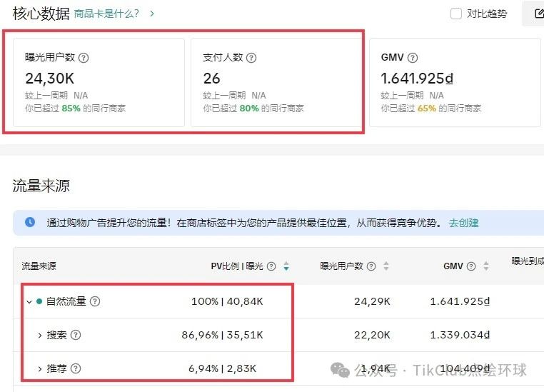Image resolution: width=544 pixels, height=392 pixels.
Task: Enable the 对比趋势 checkbox
Action: point(456,14)
